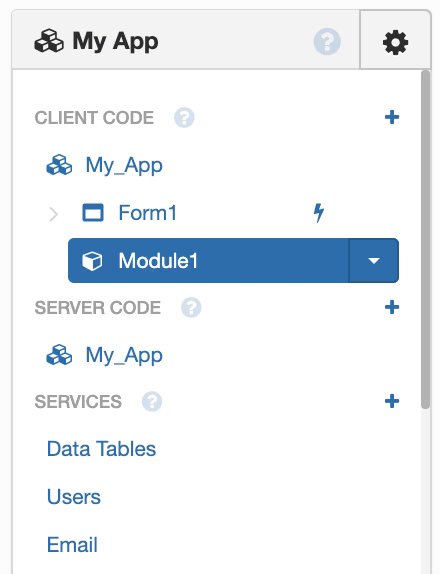The height and width of the screenshot is (574, 440).
Task: Open Form1 in the app browser
Action: pos(148,213)
